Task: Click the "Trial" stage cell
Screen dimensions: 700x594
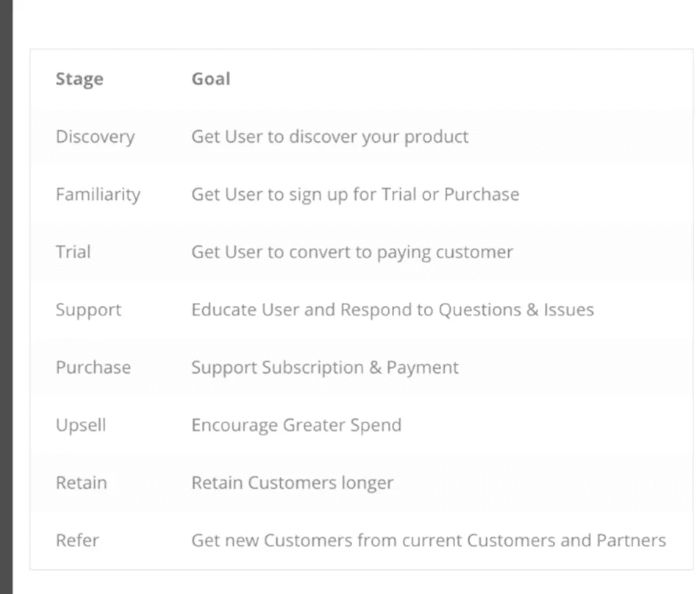Action: pyautogui.click(x=73, y=252)
